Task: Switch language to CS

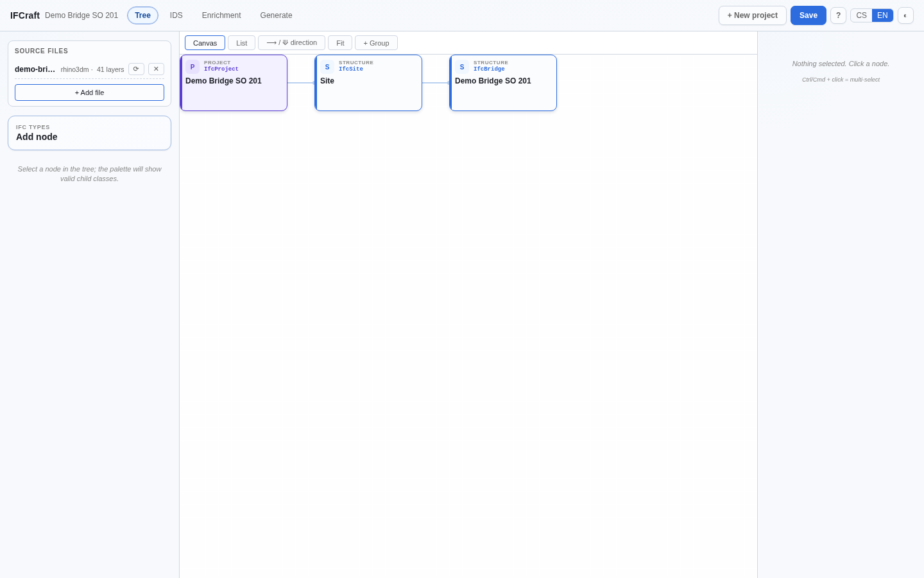Action: 861,15
